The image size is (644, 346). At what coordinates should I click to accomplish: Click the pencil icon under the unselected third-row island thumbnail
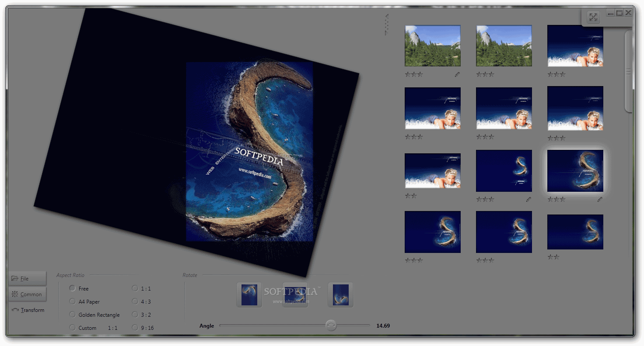tap(528, 199)
